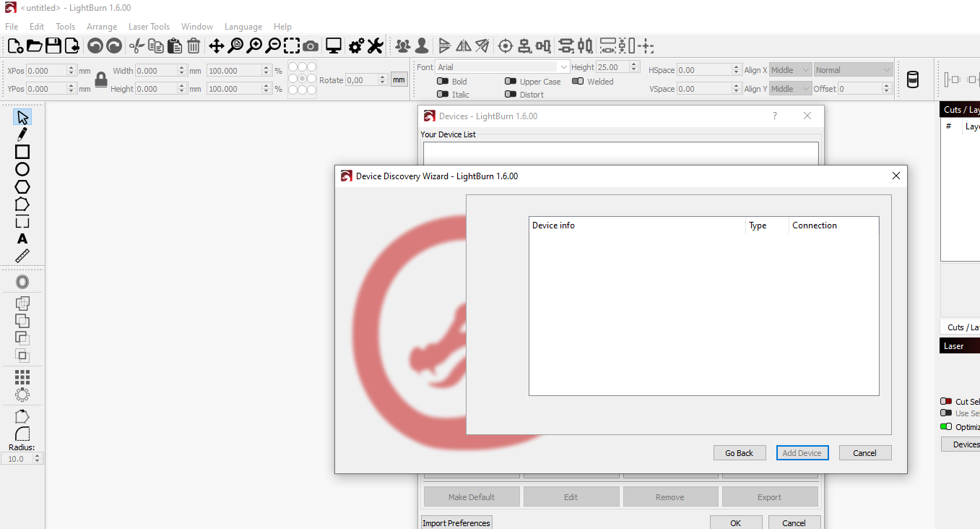980x529 pixels.
Task: Open the Align Y Middle dropdown
Action: pos(790,89)
